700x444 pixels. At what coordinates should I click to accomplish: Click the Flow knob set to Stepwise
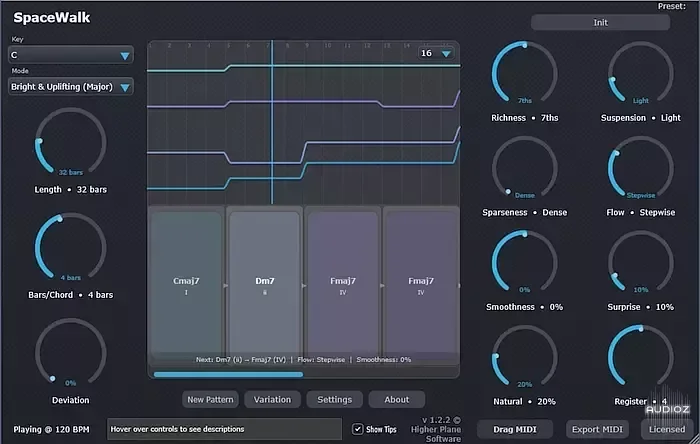pyautogui.click(x=641, y=168)
